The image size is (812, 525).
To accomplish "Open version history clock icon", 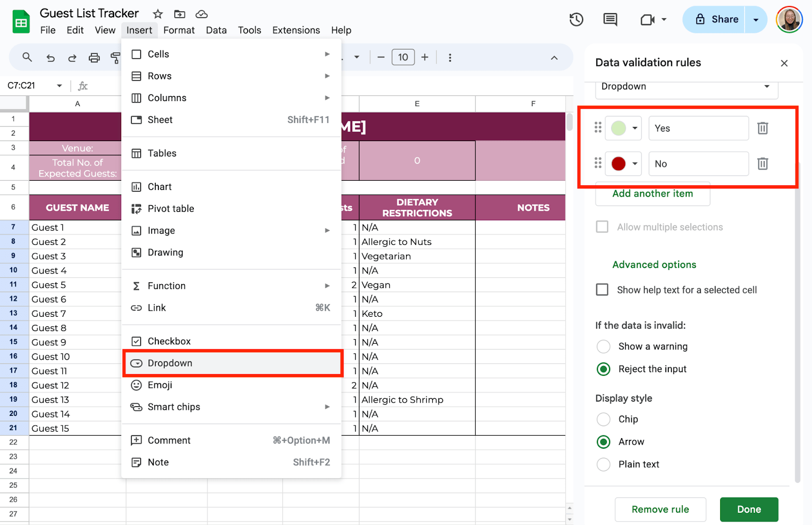I will pyautogui.click(x=576, y=20).
